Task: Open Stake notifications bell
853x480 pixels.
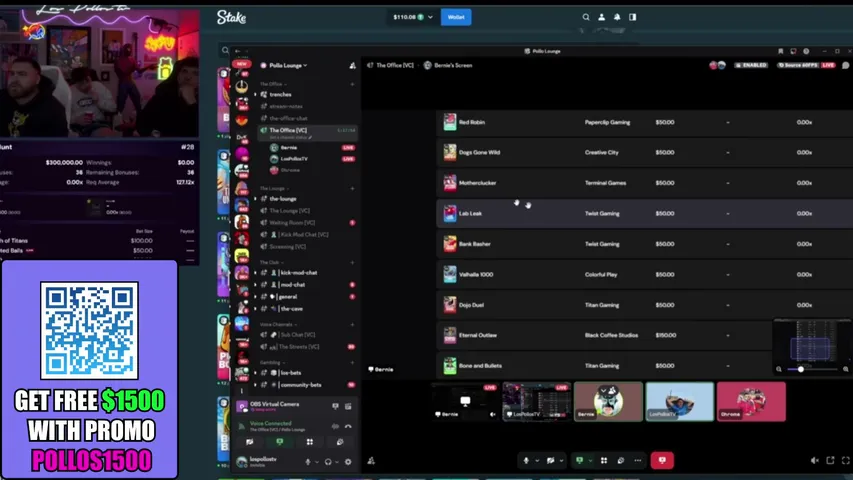Action: pos(617,17)
